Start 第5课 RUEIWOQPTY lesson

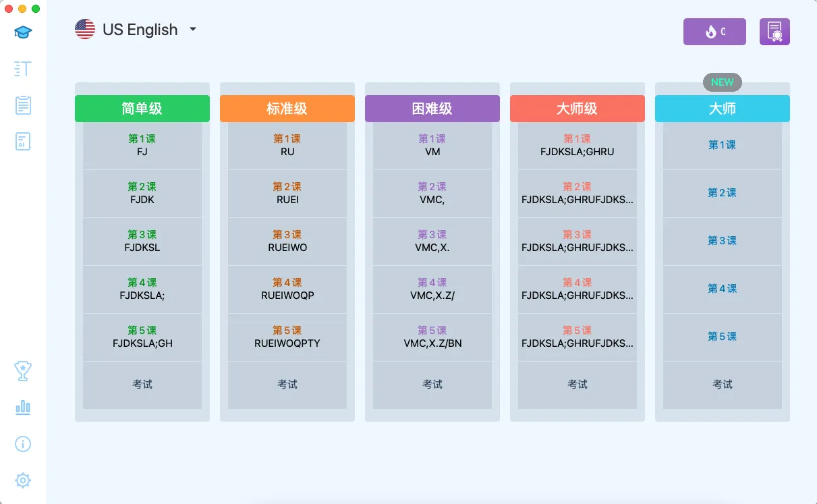coord(287,337)
